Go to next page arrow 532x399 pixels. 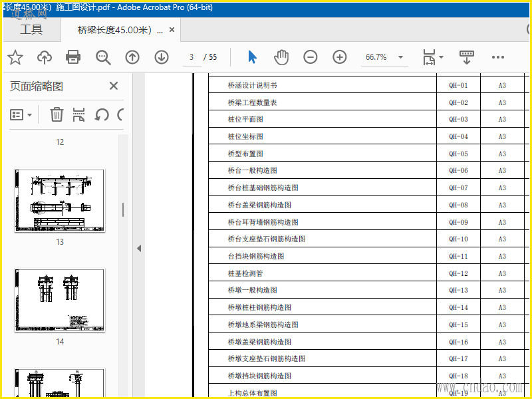(162, 57)
